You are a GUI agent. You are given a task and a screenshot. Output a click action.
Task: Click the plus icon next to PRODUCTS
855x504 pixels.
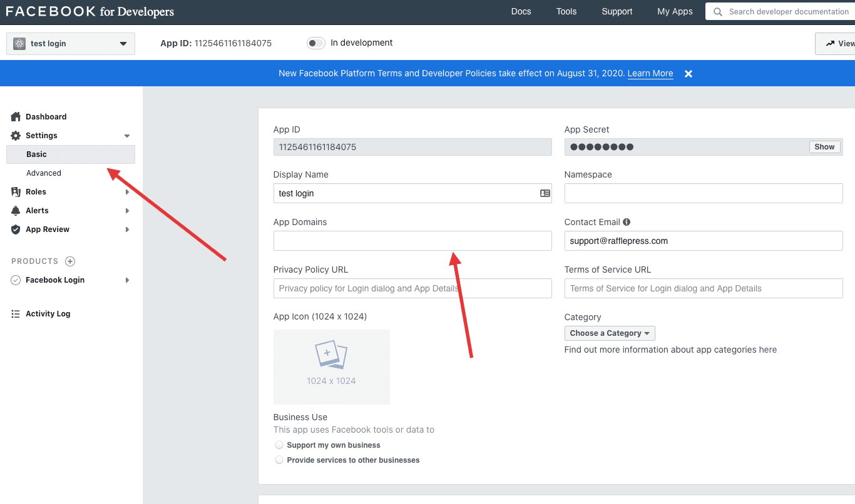point(69,261)
